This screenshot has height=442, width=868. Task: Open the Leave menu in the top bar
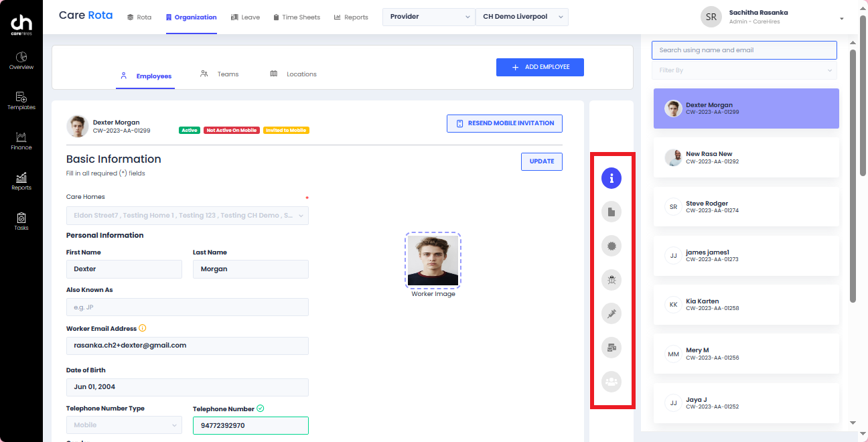pos(246,17)
